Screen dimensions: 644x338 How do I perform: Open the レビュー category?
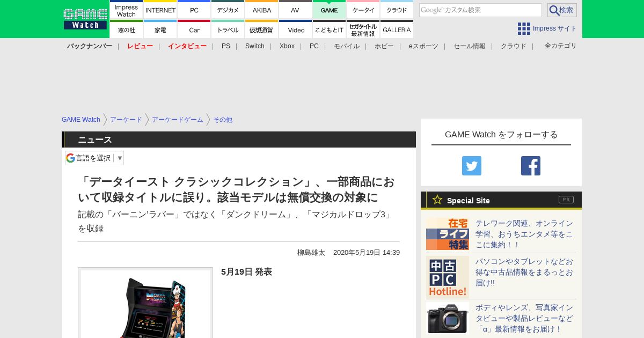140,46
